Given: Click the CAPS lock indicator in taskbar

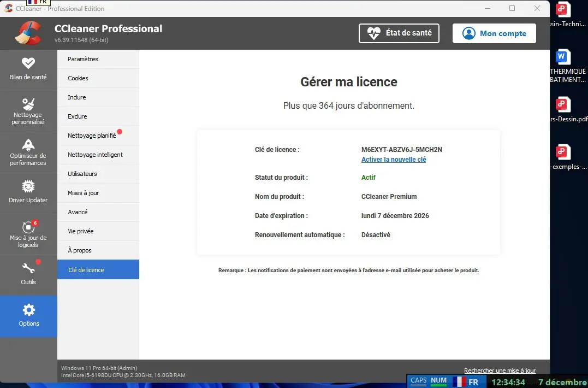Looking at the screenshot, I should 418,380.
